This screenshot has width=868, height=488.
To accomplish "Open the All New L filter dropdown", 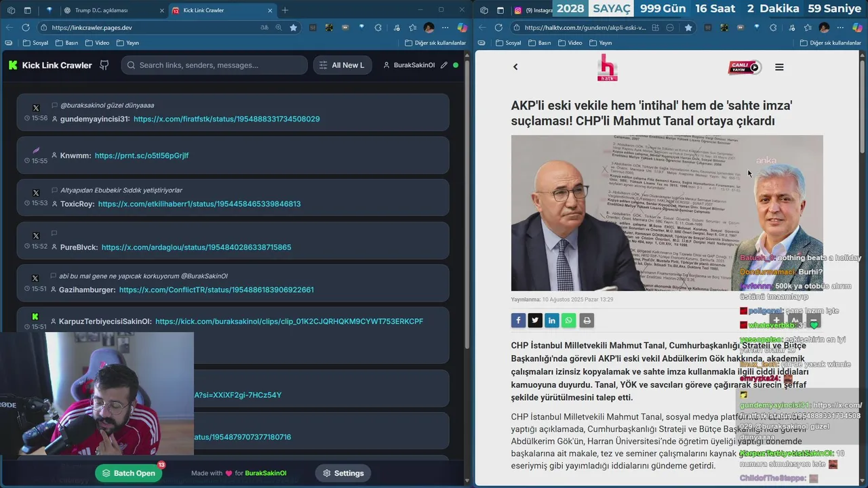I will 341,65.
